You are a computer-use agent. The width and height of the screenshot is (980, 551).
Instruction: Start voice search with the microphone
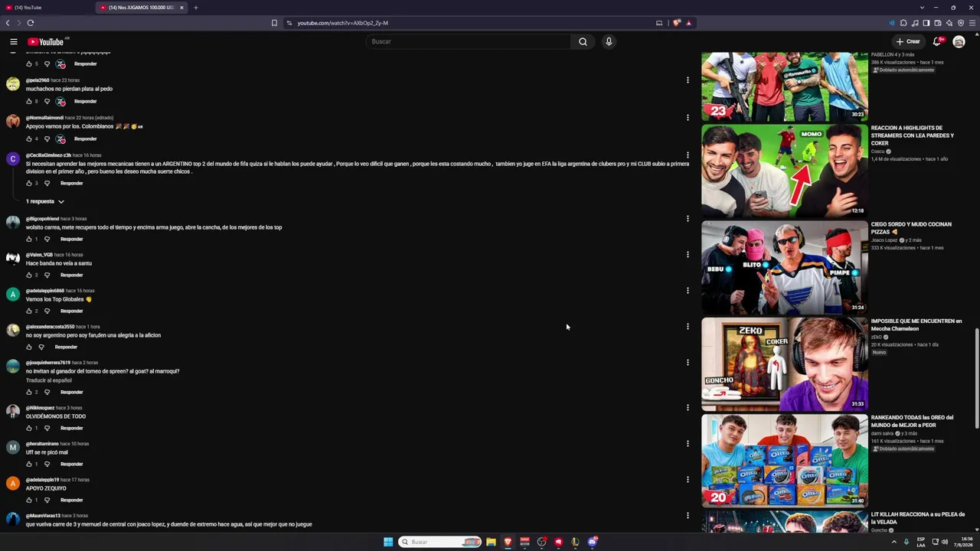pos(609,41)
